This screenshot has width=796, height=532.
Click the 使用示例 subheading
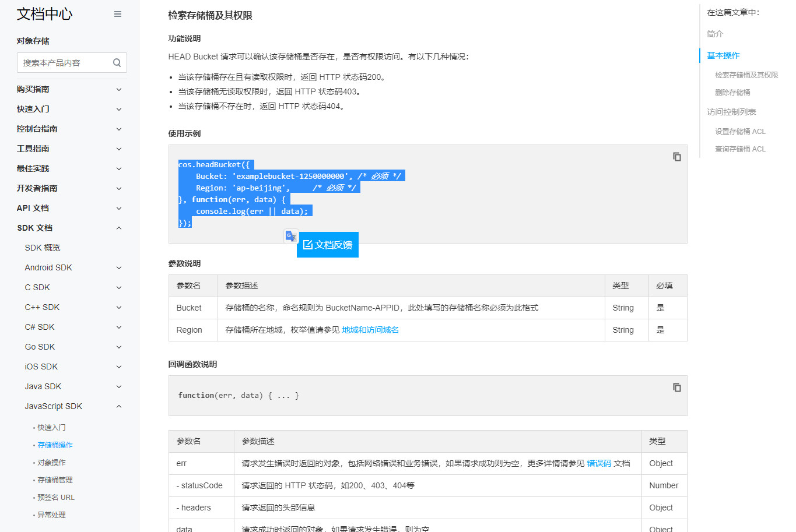click(x=184, y=133)
